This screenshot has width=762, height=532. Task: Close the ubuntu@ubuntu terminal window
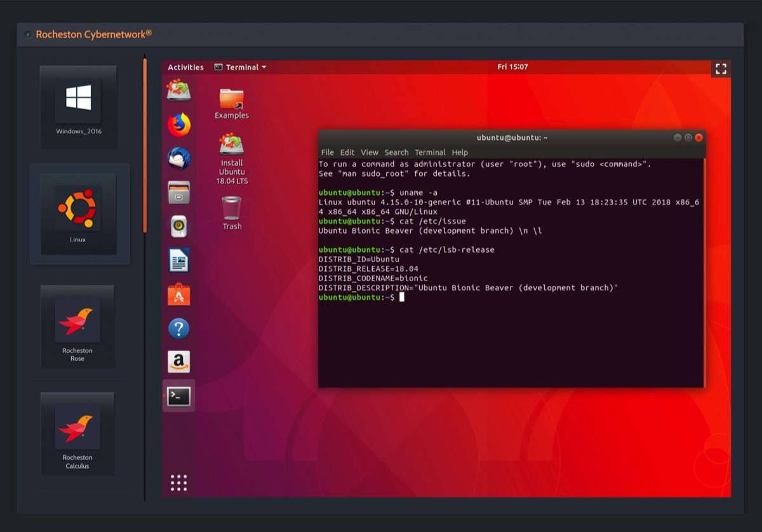(x=699, y=138)
